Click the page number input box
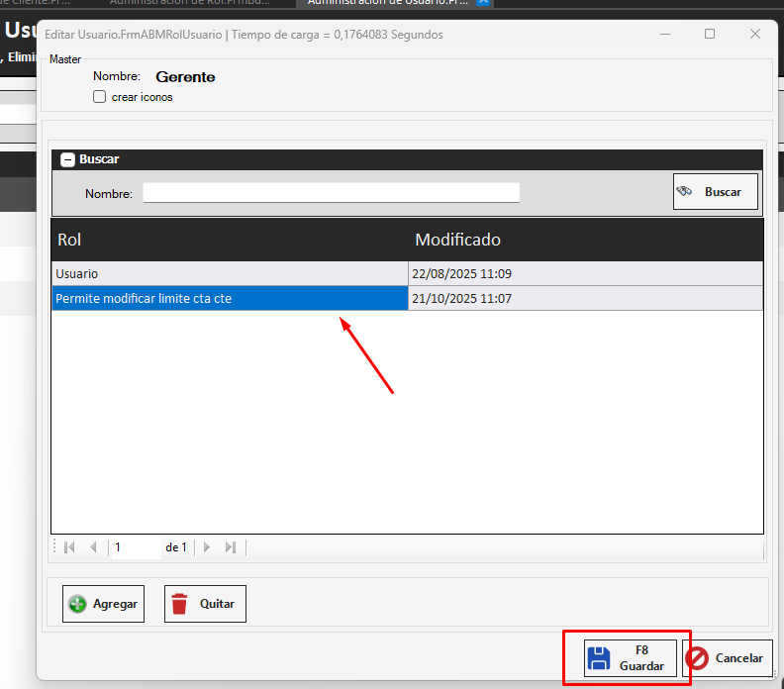The image size is (784, 689). tap(136, 547)
